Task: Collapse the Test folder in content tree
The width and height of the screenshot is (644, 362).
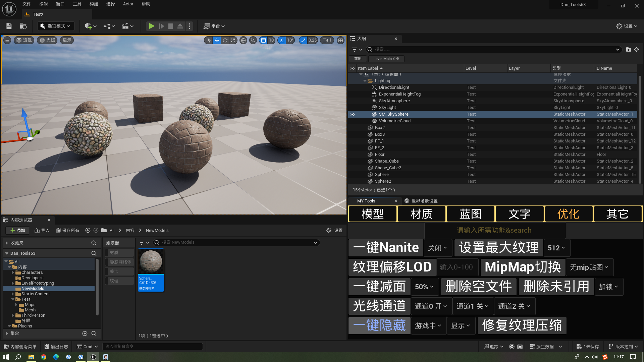Action: click(x=13, y=299)
